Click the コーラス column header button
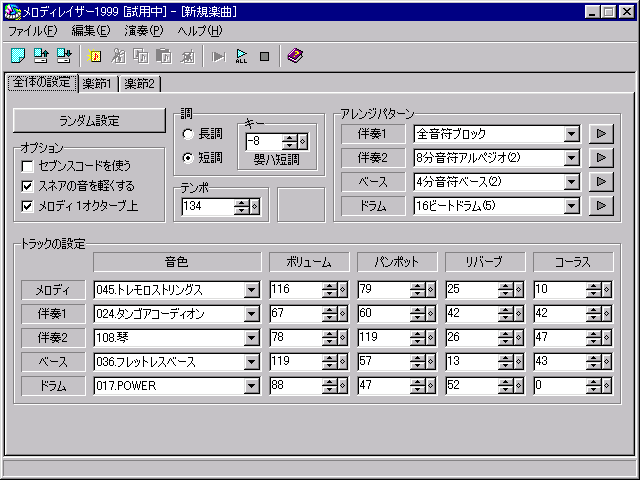640x480 pixels. click(573, 262)
